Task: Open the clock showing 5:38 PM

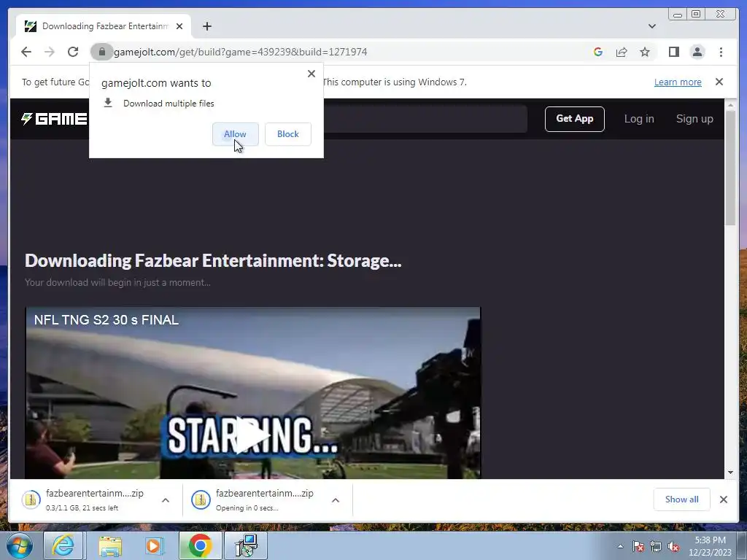Action: click(x=710, y=546)
